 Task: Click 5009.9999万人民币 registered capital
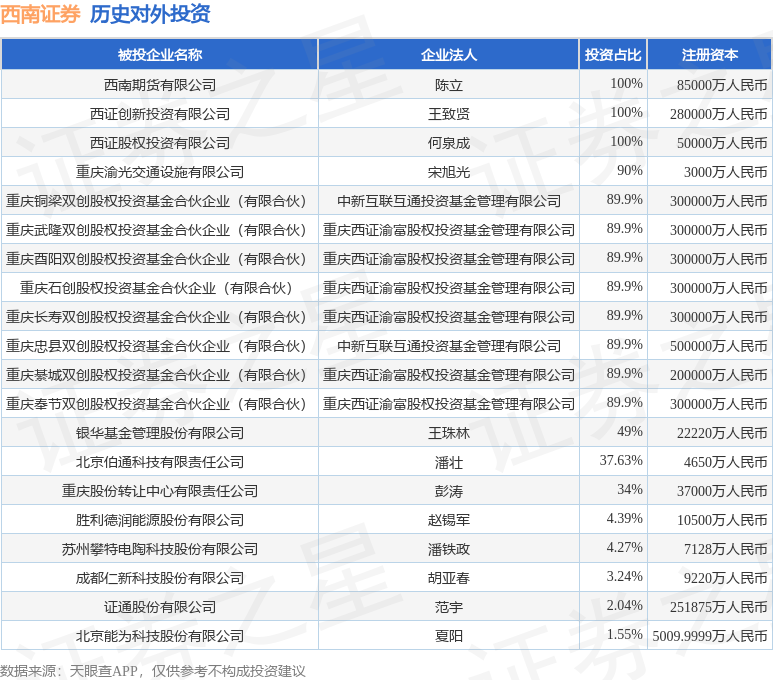click(x=710, y=636)
